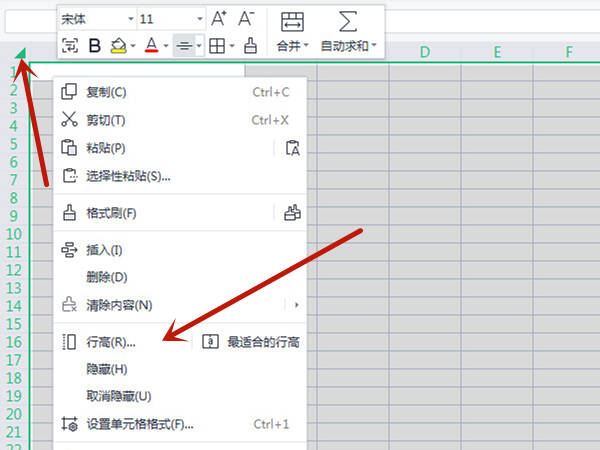The image size is (600, 450).
Task: Expand the 清除内容 submenu arrow
Action: 297,305
